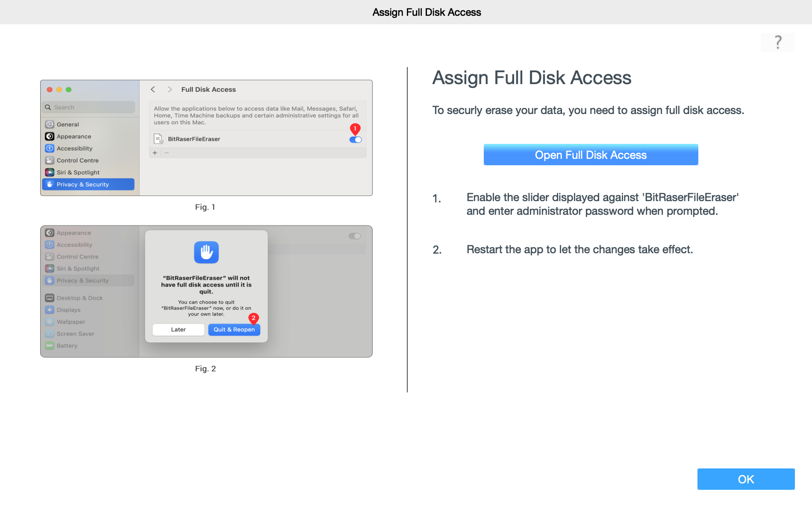The image size is (812, 509).
Task: Click the 'To securly erase your data' sentence
Action: (x=588, y=110)
